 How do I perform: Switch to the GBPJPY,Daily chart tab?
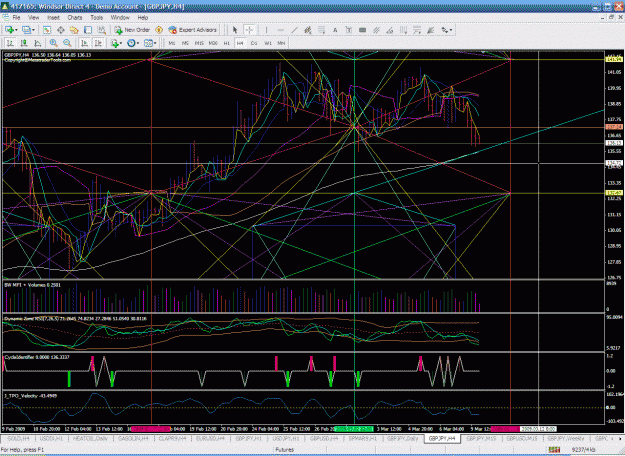(x=403, y=438)
